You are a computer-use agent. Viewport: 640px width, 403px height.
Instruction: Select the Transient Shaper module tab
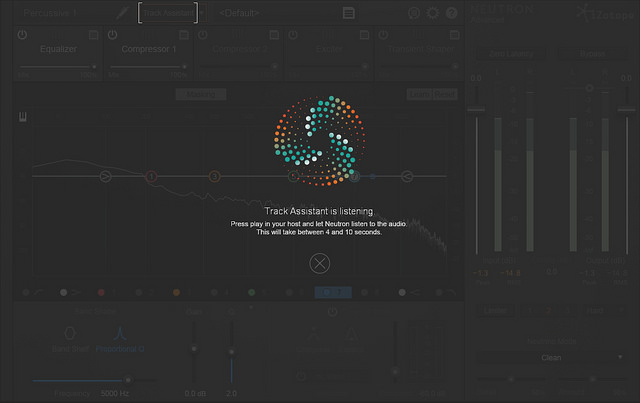tap(421, 49)
